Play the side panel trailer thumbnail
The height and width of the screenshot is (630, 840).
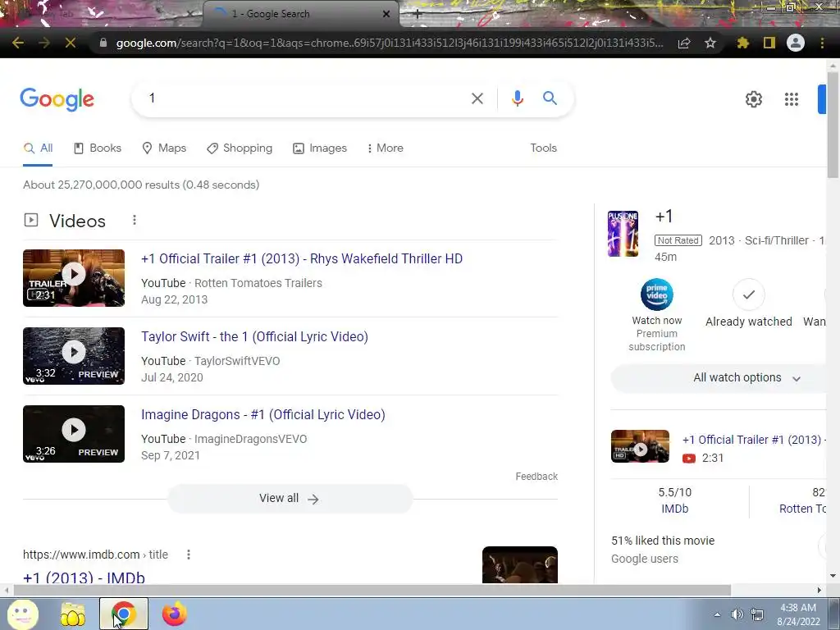(640, 446)
